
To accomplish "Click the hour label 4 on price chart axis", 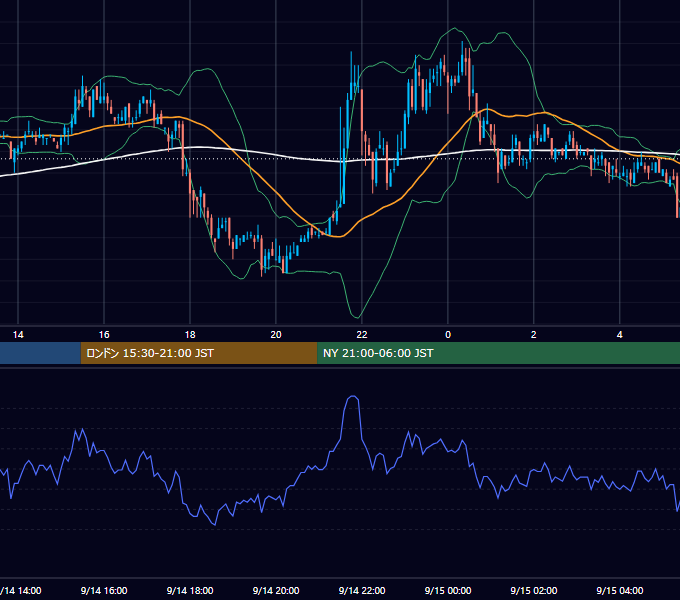I will 620,335.
